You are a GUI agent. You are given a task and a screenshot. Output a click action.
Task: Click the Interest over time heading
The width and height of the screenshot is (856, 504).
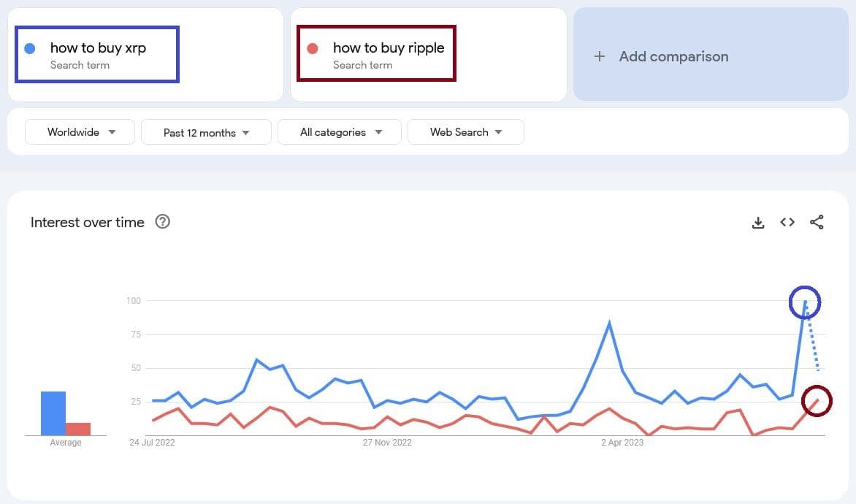[x=88, y=223]
